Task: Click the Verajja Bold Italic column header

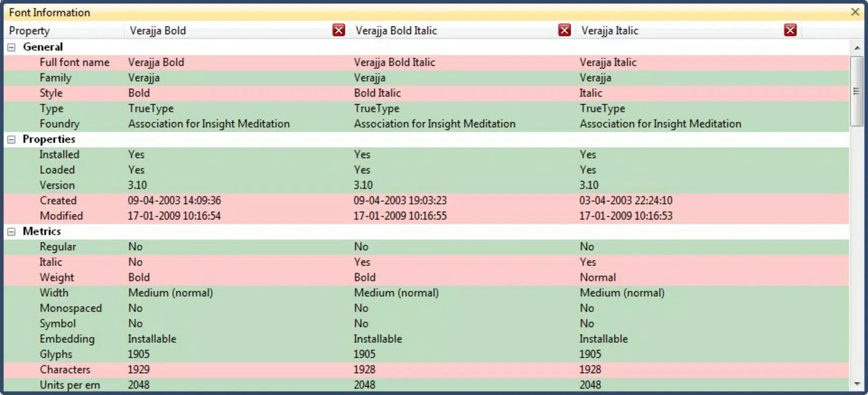Action: pyautogui.click(x=463, y=31)
